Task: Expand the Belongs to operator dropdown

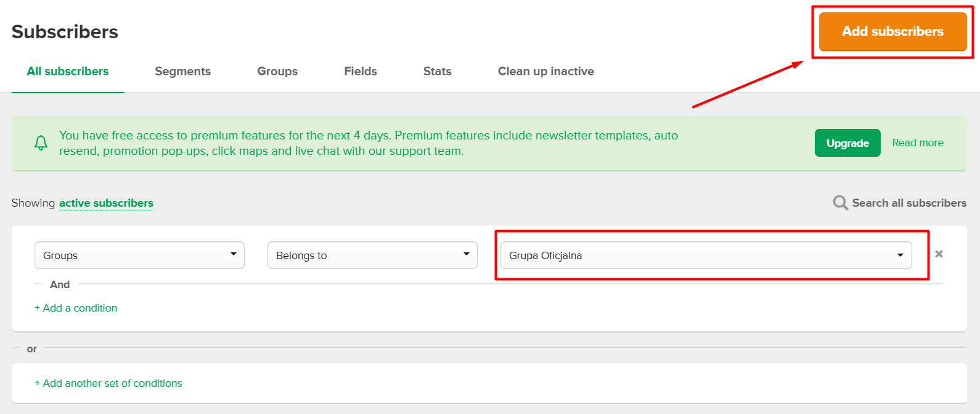Action: [x=372, y=255]
